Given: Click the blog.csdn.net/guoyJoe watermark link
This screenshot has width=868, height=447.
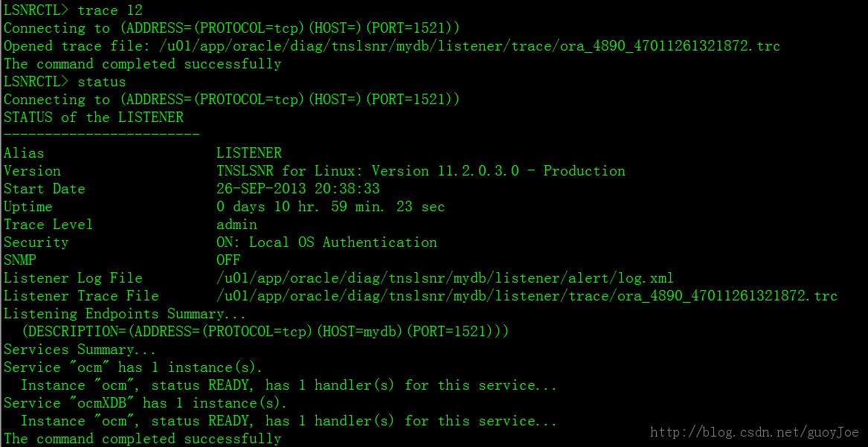Looking at the screenshot, I should 754,432.
